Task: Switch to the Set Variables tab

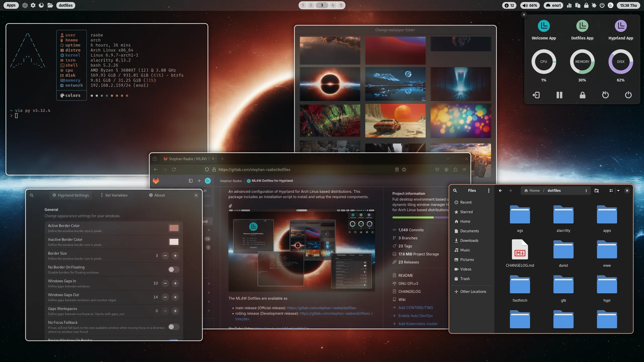Action: [x=114, y=195]
